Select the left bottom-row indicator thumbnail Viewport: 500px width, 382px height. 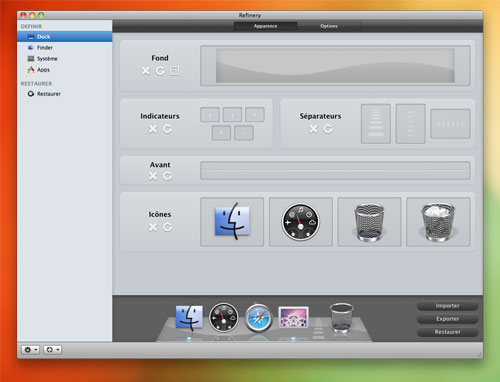[x=221, y=133]
